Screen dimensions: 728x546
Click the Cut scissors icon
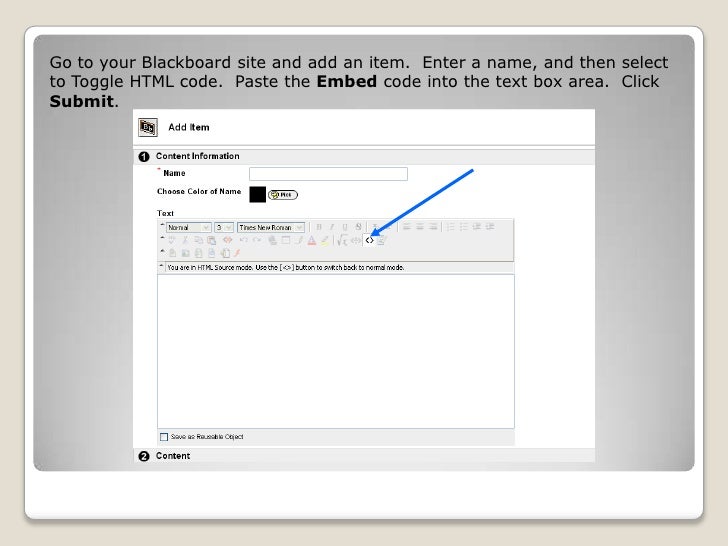185,240
